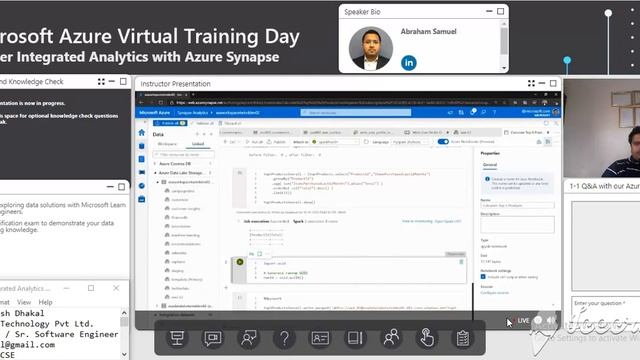Open the hand-pointer interaction dock icon
Viewport: 640px width, 360px height.
(x=427, y=338)
